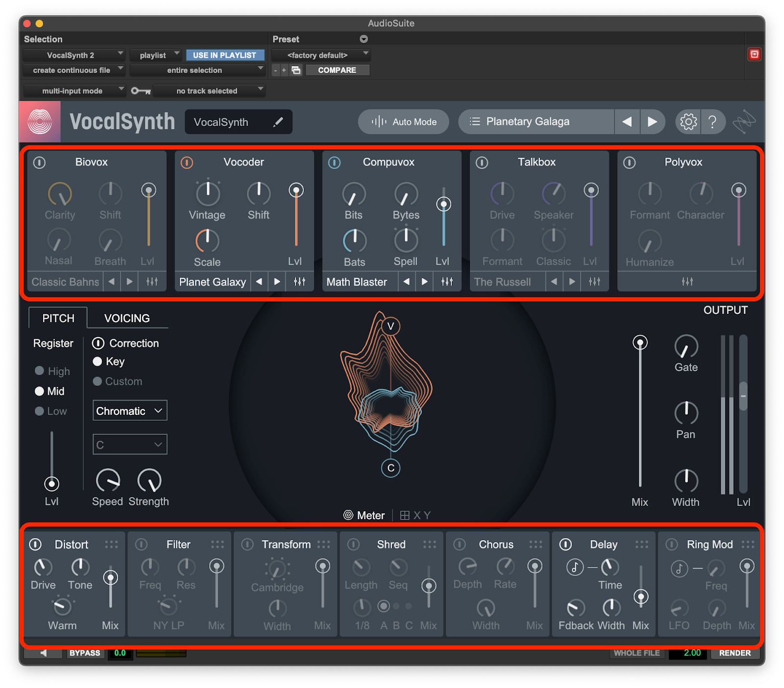This screenshot has height=688, width=784.
Task: Select previous Compuvox preset arrow
Action: pyautogui.click(x=406, y=282)
